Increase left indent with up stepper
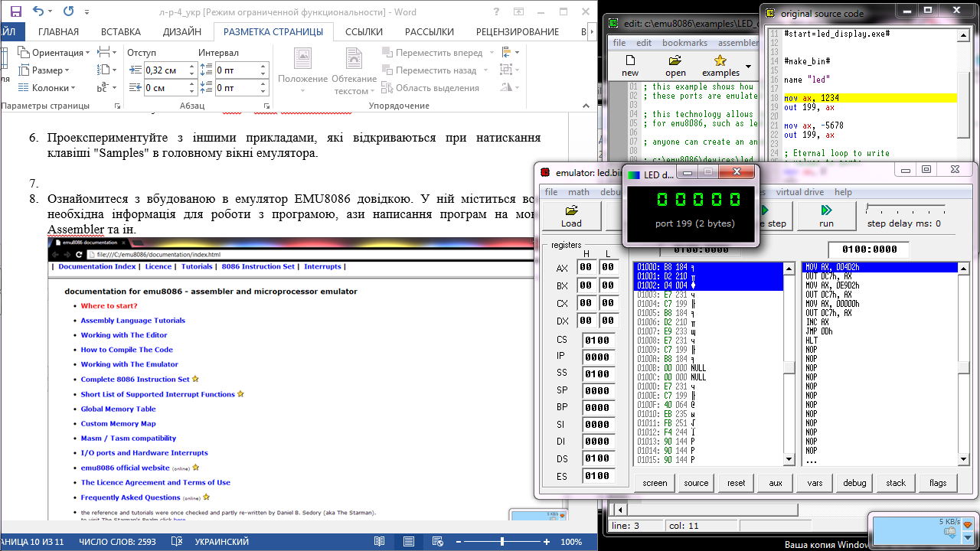Screen dimensions: 980x551 [x=191, y=67]
